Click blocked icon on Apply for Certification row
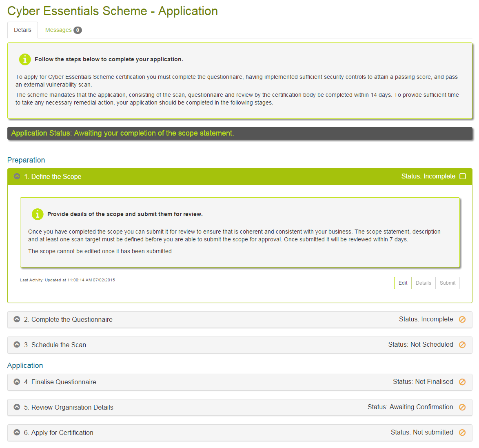Viewport: 479px width, 448px height. 462,432
